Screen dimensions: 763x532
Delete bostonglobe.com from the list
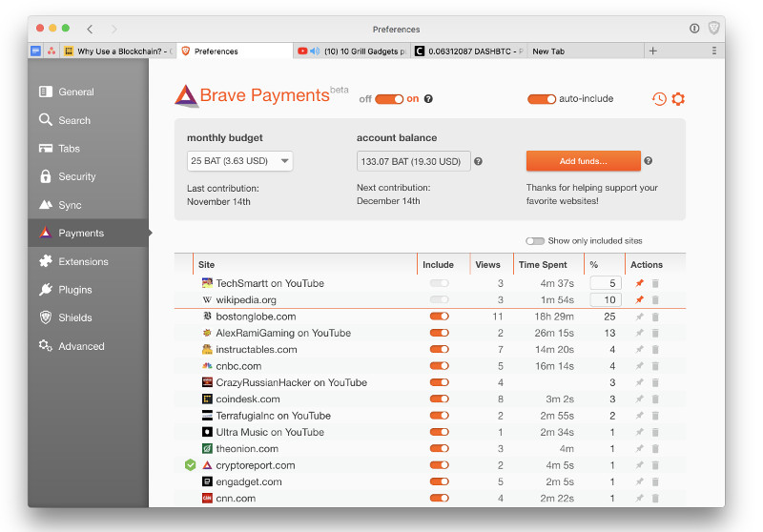tap(655, 317)
